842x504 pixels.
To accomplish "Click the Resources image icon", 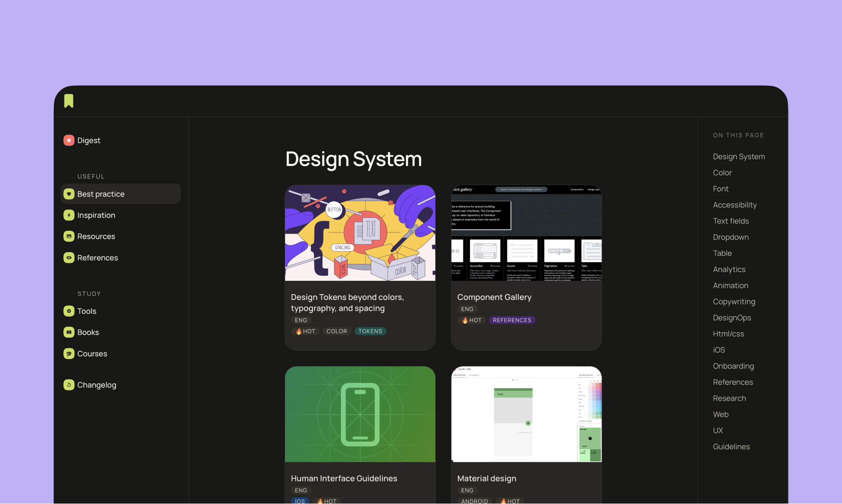I will [69, 236].
